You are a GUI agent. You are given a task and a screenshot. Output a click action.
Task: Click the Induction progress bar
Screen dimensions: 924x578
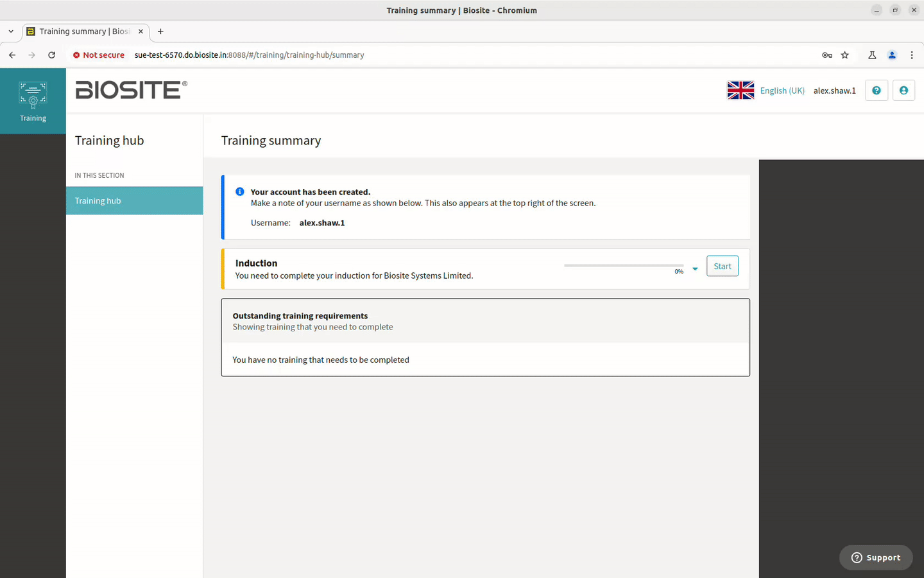point(624,265)
